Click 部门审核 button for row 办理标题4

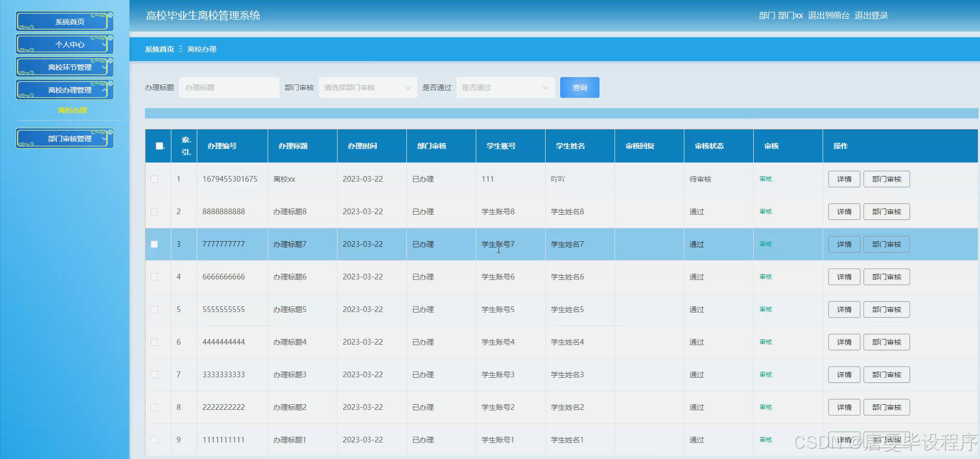(887, 342)
